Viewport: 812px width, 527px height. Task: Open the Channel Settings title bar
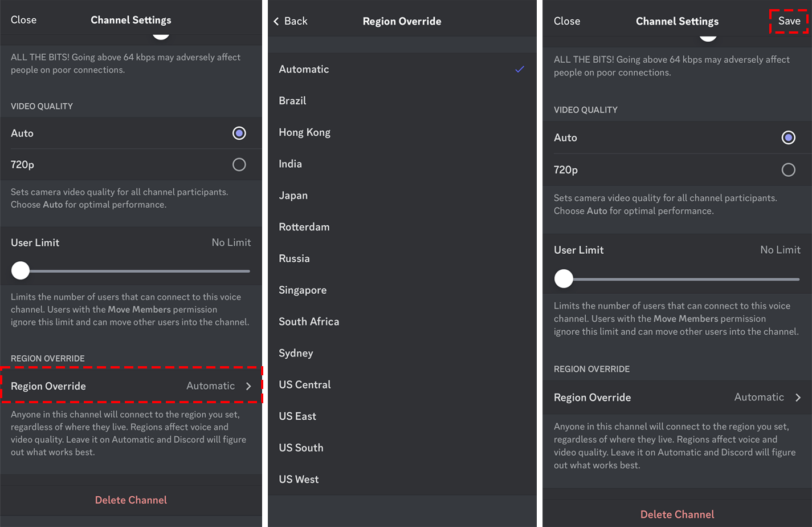[130, 19]
